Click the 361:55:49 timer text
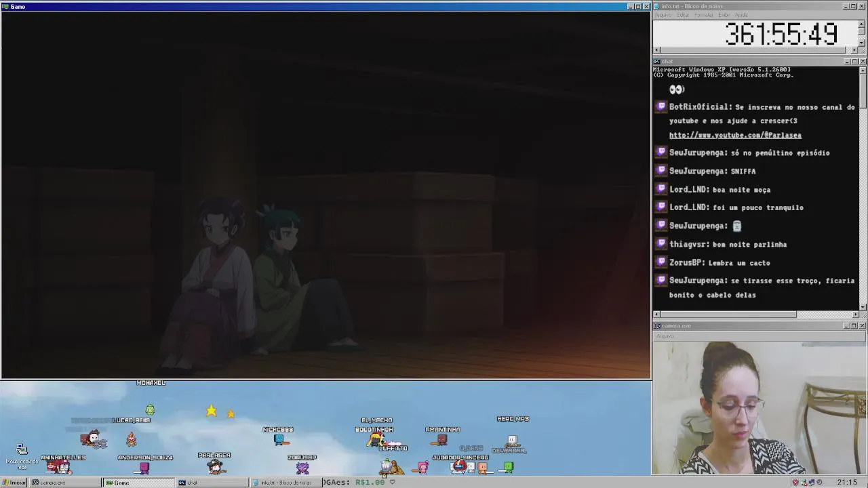The image size is (868, 488). point(781,34)
